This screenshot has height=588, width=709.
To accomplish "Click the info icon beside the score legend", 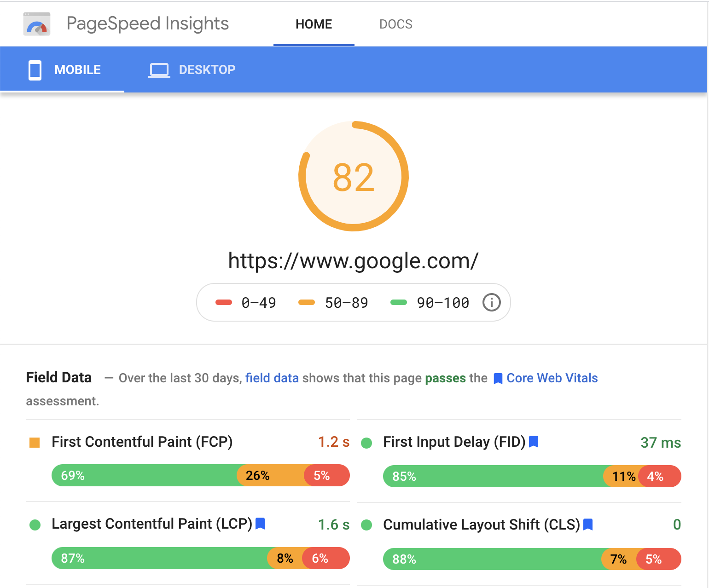I will pyautogui.click(x=491, y=302).
